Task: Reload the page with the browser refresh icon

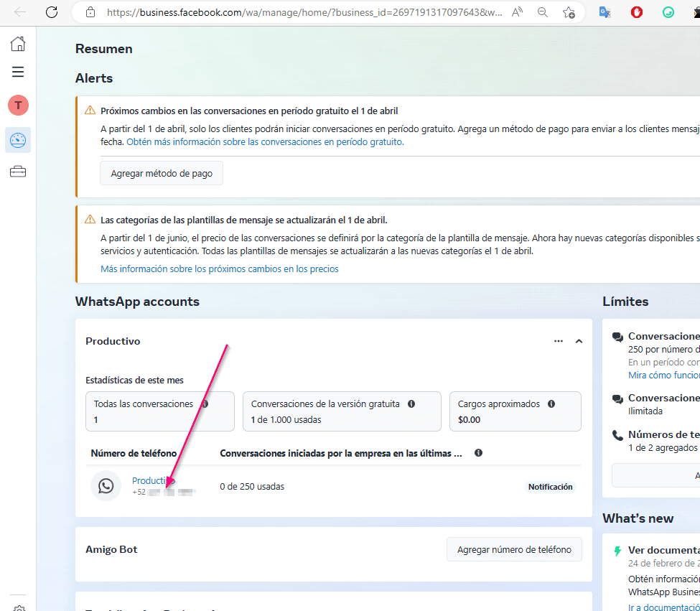Action: coord(52,12)
